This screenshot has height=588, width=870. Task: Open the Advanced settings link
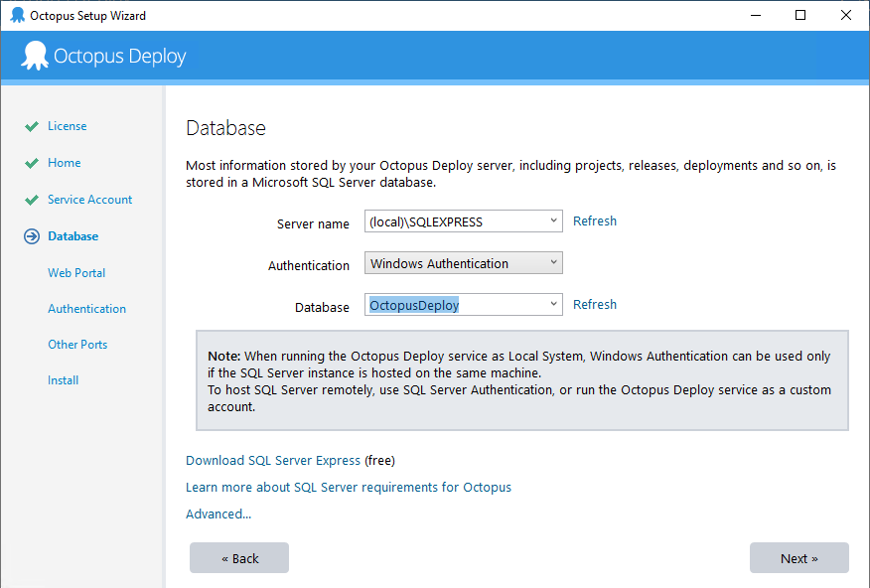pos(218,514)
